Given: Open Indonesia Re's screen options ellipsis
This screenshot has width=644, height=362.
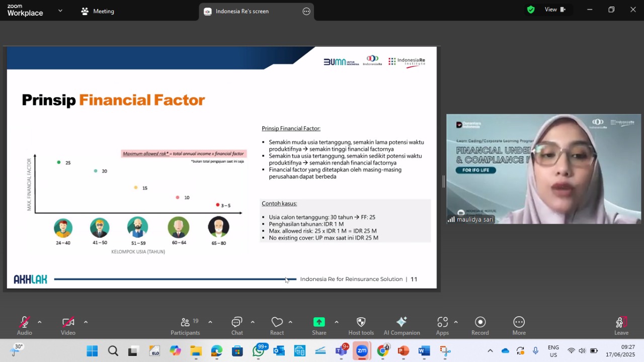Looking at the screenshot, I should click(306, 11).
